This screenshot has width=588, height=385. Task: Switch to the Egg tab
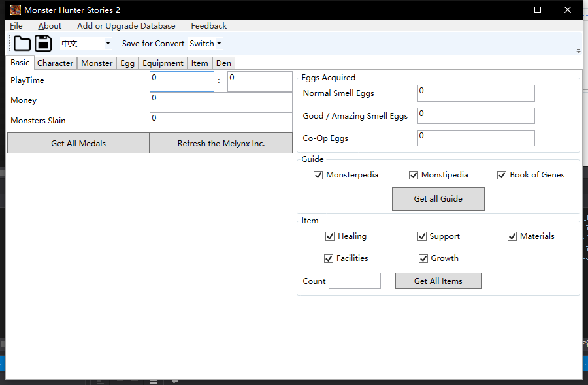[127, 63]
